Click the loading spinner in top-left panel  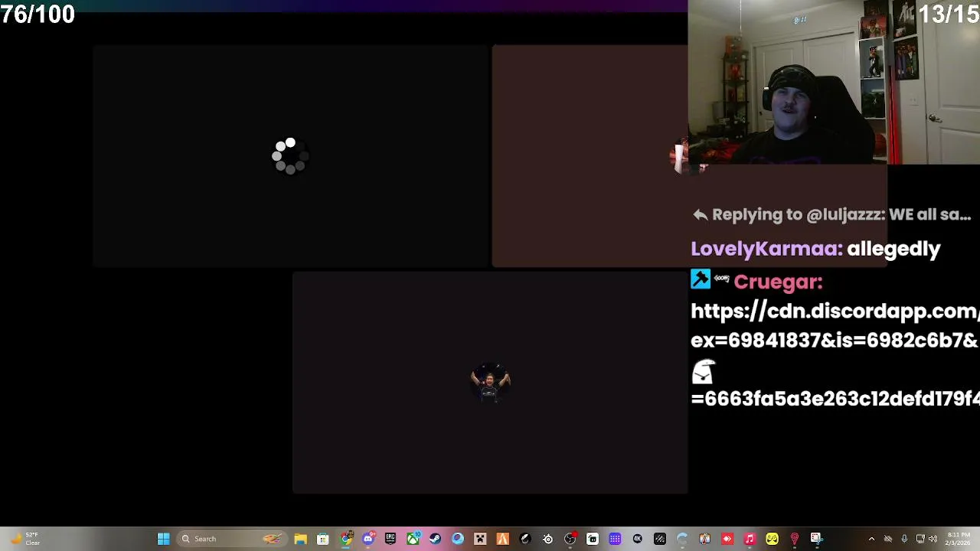pos(290,156)
